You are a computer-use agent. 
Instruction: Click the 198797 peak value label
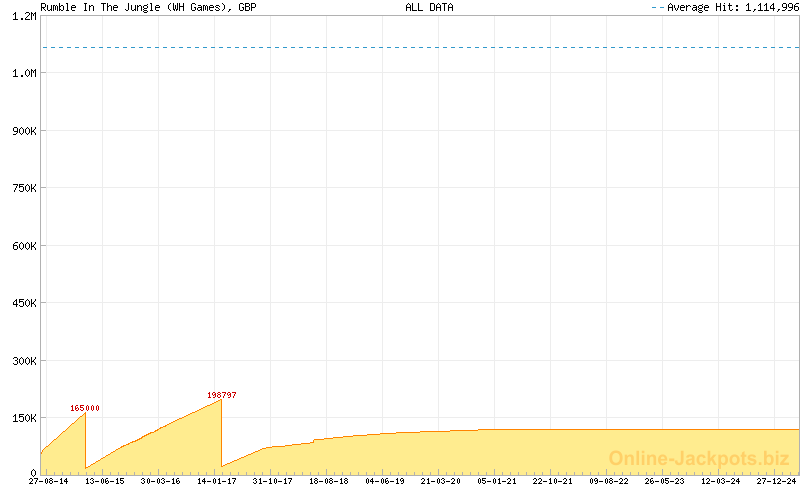point(221,395)
